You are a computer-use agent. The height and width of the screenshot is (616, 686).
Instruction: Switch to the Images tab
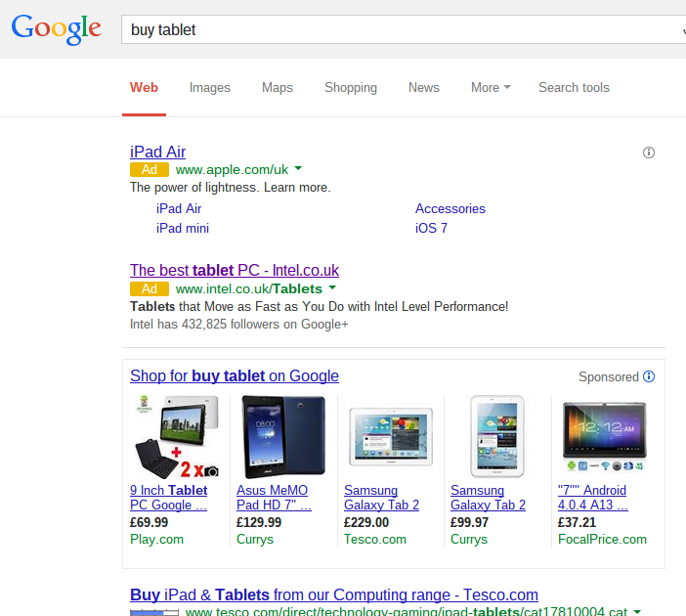pos(209,88)
